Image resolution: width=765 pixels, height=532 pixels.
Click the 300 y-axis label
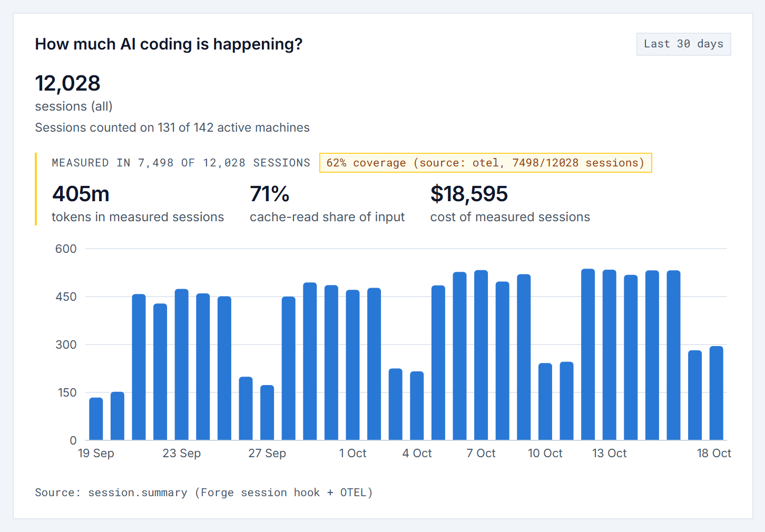(66, 344)
